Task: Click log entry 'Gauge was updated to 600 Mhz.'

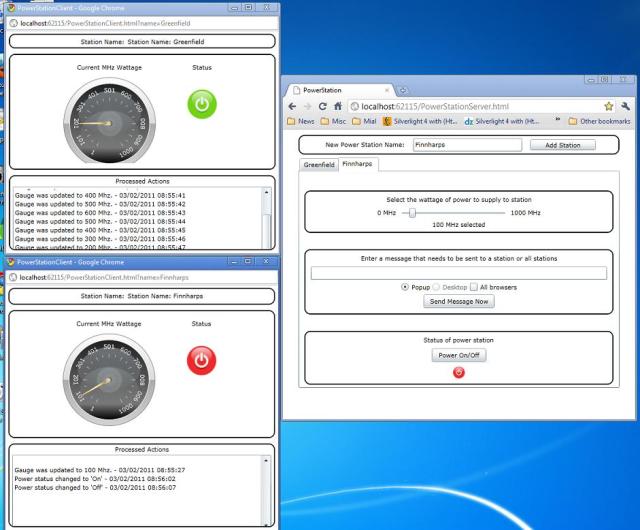Action: click(100, 213)
